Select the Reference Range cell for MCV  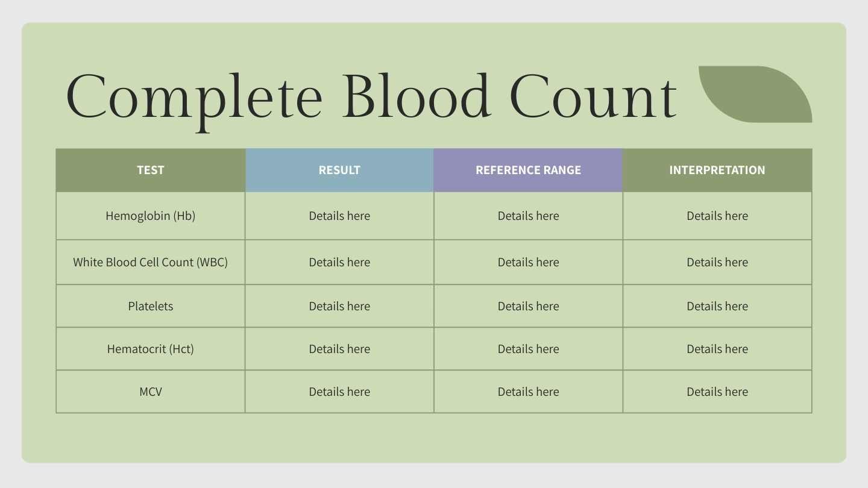528,392
